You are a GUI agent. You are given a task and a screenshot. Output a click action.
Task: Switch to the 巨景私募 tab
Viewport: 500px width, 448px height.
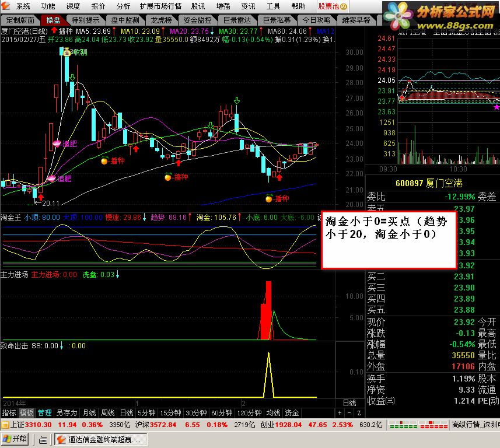click(x=277, y=20)
